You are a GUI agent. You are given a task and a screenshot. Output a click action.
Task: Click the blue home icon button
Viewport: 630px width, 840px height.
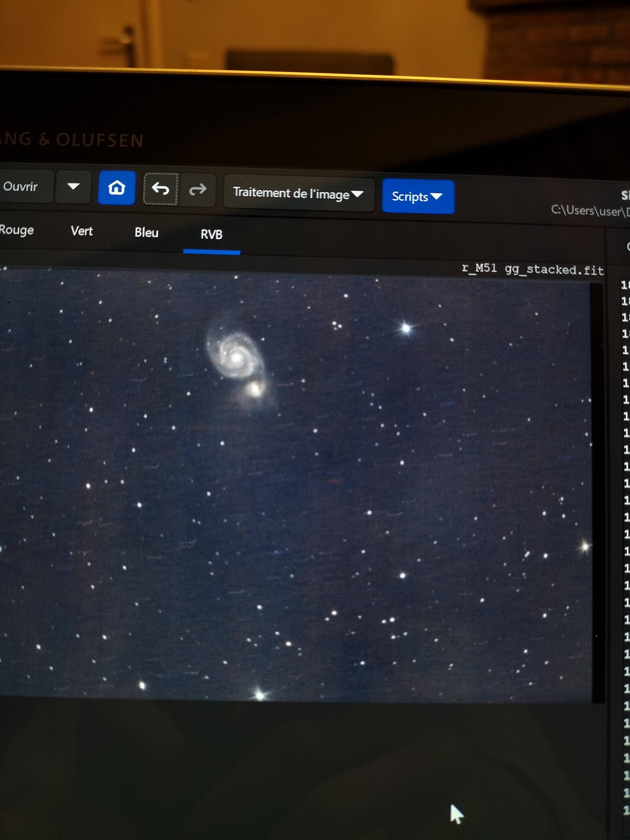pos(117,188)
